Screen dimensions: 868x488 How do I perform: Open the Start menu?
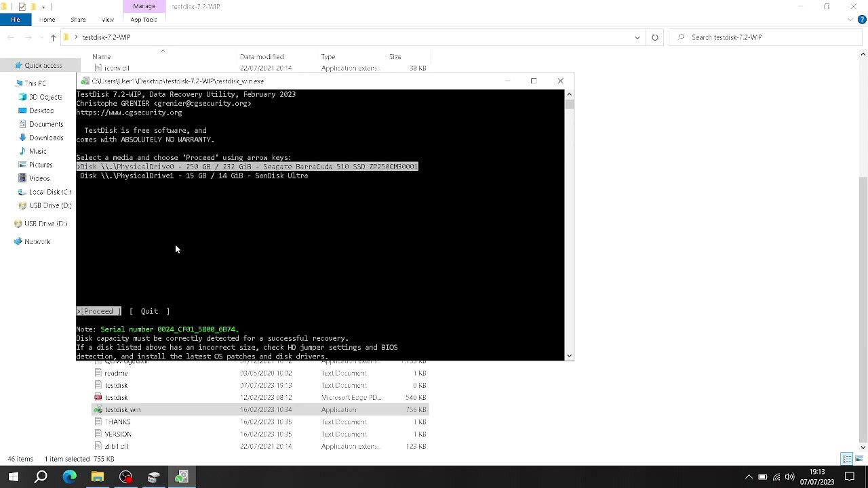click(14, 477)
